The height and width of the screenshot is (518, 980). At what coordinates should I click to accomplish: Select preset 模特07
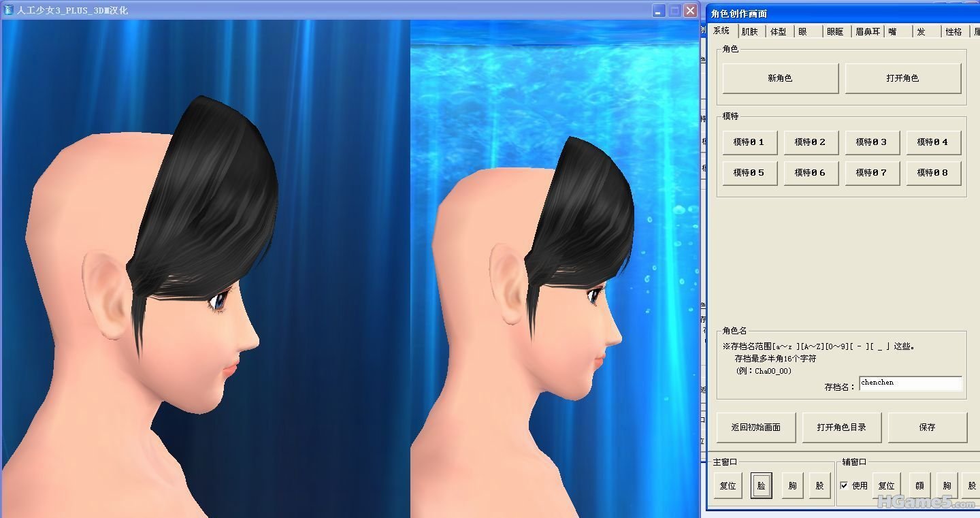click(872, 173)
